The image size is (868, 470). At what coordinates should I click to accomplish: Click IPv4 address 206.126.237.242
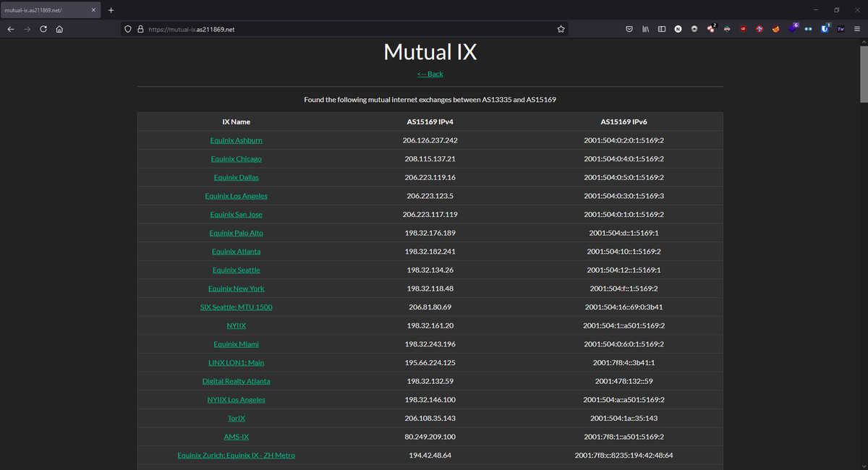(x=430, y=140)
